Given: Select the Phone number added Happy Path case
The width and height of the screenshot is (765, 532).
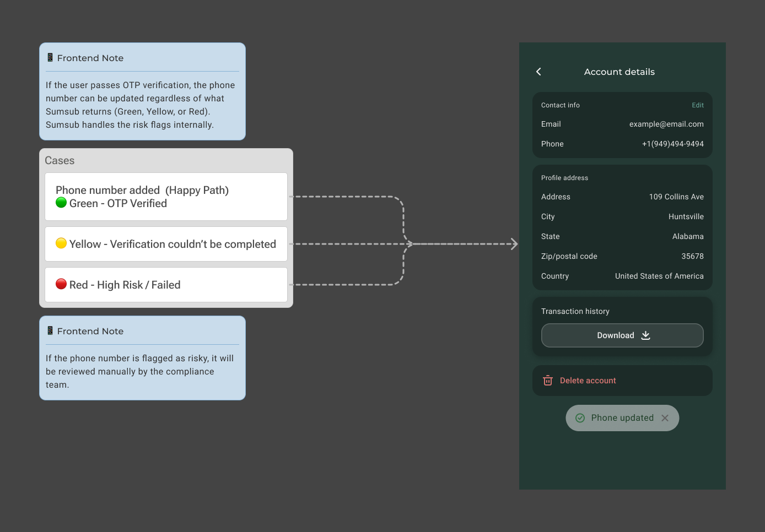Looking at the screenshot, I should (x=166, y=197).
